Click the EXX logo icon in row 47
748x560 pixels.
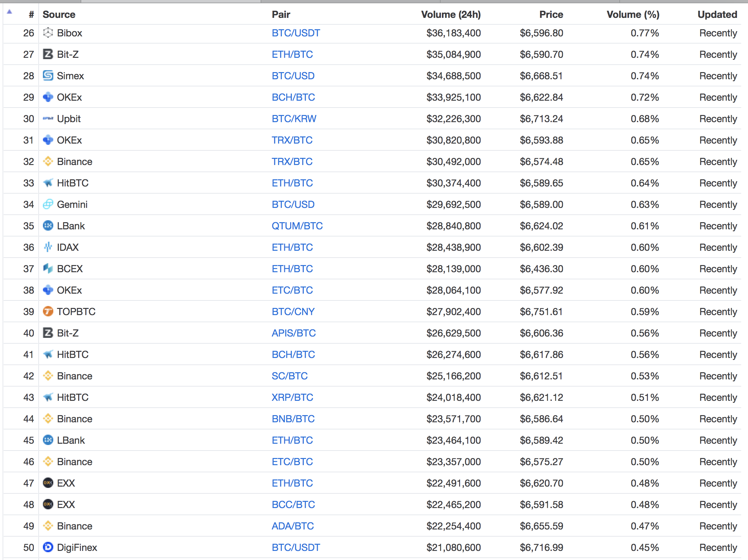point(48,483)
